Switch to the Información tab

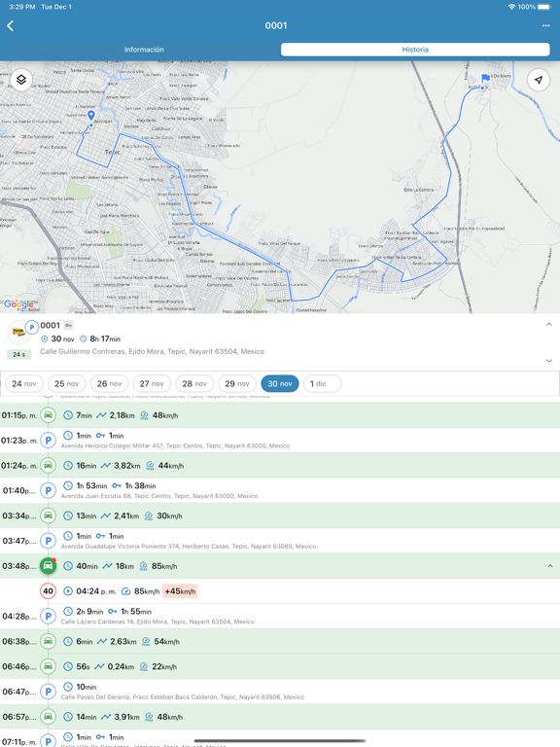click(144, 50)
